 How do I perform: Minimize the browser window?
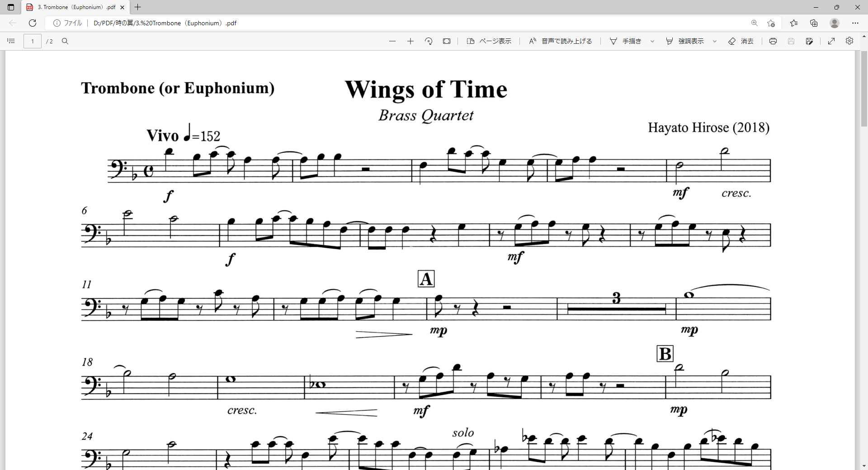[x=816, y=7]
